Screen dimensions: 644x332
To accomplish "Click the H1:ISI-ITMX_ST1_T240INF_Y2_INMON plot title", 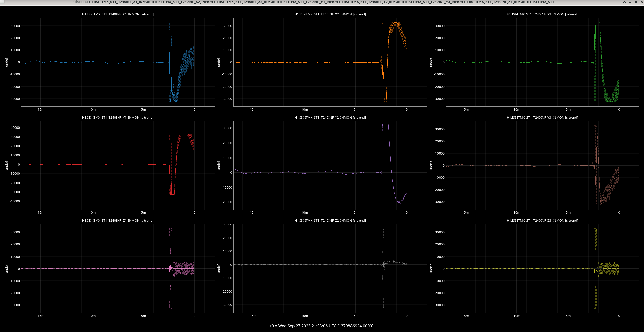I will tap(330, 118).
